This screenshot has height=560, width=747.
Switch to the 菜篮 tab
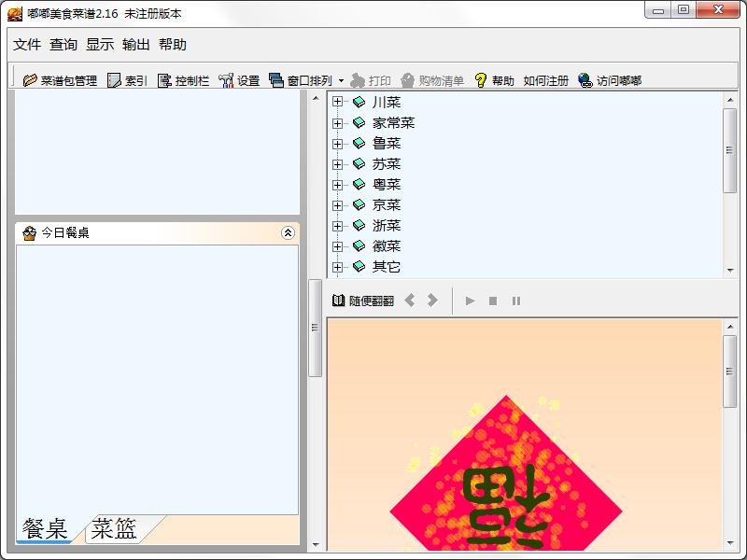(115, 529)
